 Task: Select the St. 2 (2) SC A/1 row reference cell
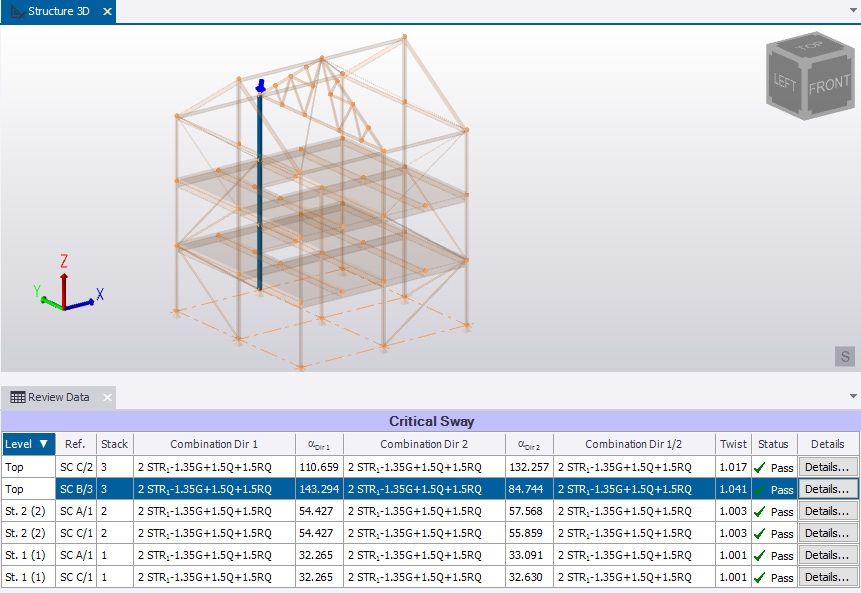75,511
